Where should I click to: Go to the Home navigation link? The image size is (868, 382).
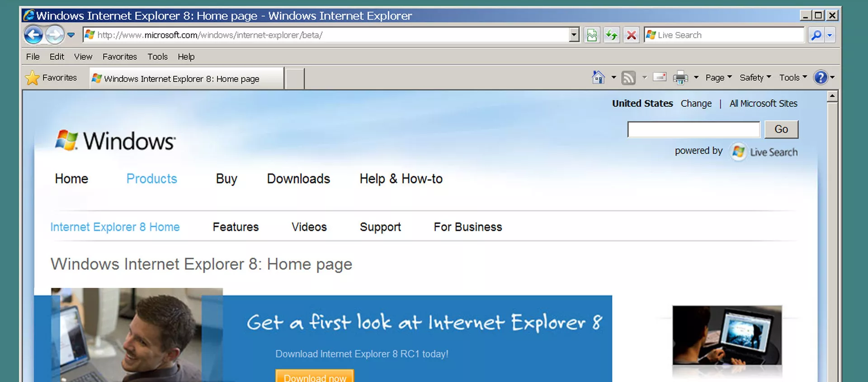71,179
